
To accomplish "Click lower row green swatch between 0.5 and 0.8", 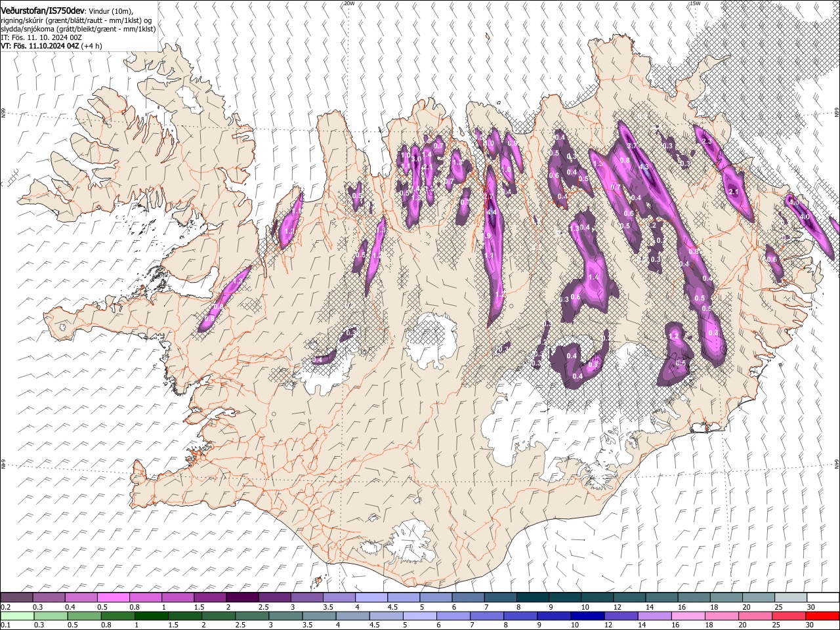I will pyautogui.click(x=84, y=616).
